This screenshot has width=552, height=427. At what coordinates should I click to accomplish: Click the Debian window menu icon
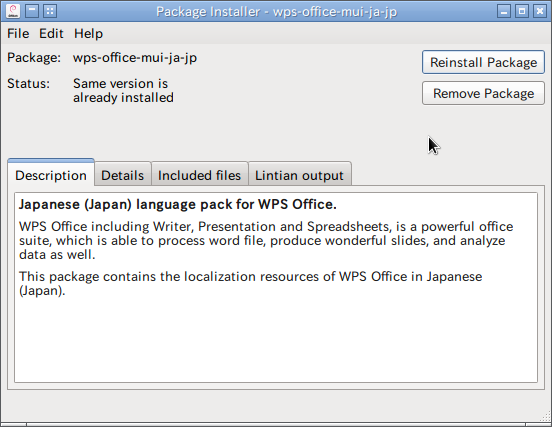pos(13,11)
